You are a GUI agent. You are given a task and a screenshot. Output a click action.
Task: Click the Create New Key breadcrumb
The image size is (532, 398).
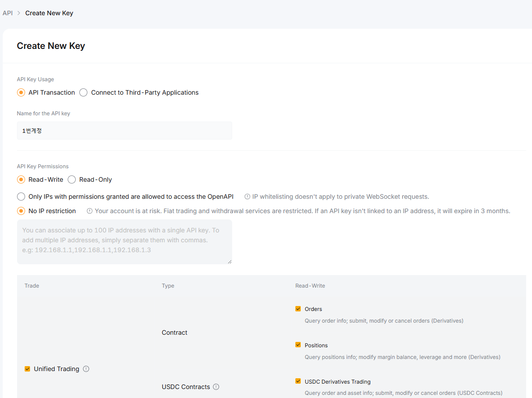(x=49, y=13)
